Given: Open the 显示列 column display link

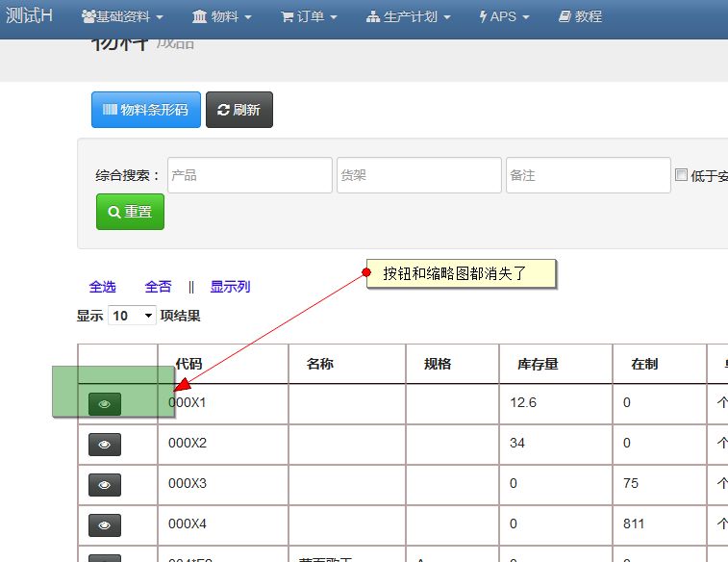Looking at the screenshot, I should tap(230, 287).
